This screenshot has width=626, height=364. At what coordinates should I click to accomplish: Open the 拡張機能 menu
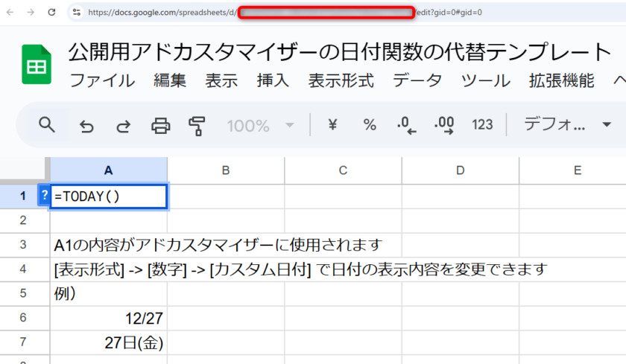point(561,81)
